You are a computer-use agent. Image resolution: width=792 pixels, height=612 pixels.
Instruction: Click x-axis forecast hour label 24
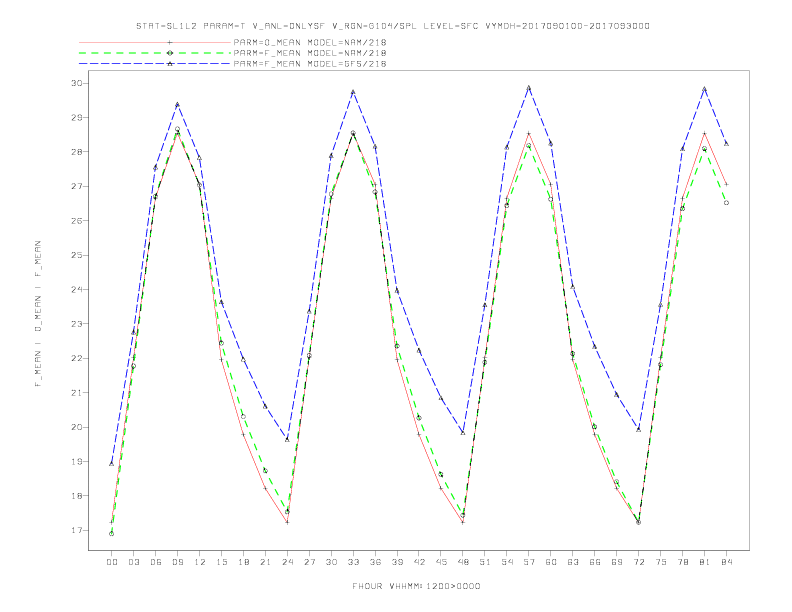pyautogui.click(x=287, y=562)
